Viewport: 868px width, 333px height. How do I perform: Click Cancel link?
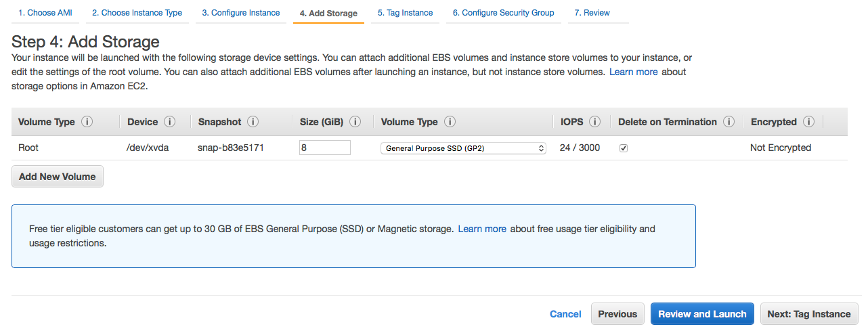tap(565, 314)
